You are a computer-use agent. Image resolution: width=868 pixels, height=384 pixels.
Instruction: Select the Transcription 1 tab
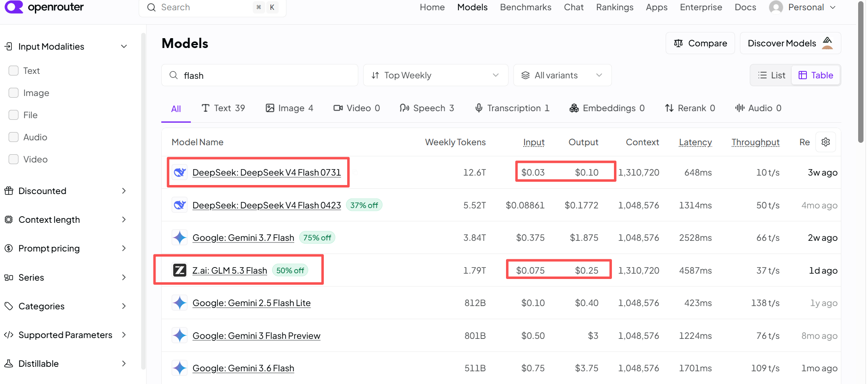(x=512, y=108)
